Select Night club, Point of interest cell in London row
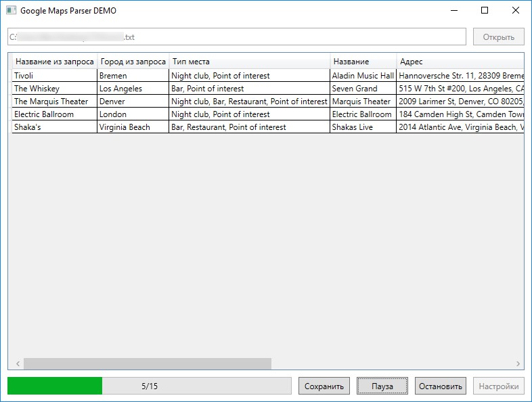The width and height of the screenshot is (532, 402). pyautogui.click(x=249, y=114)
